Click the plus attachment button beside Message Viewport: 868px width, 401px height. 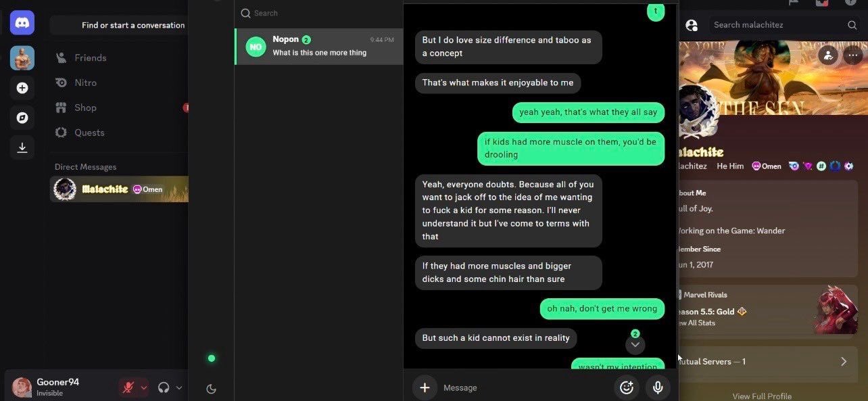pos(425,387)
